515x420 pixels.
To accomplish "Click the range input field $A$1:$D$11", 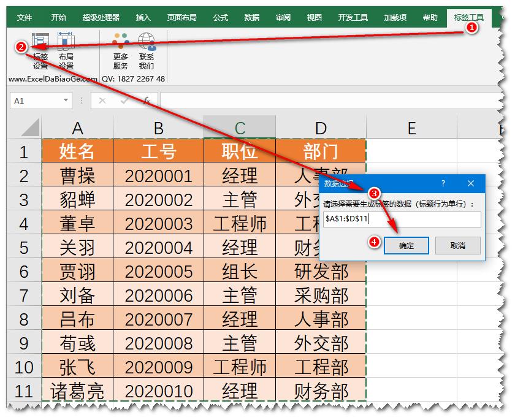I will [402, 220].
